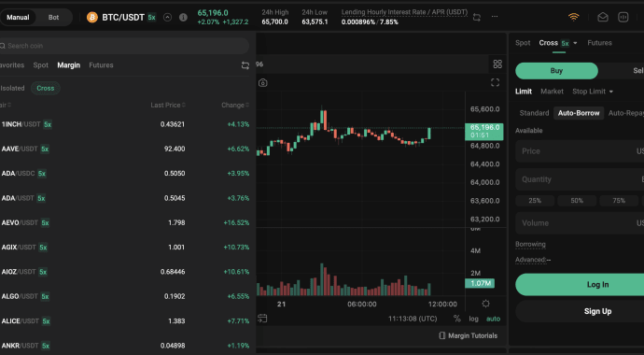Select the Limit order tab
This screenshot has height=355, width=644.
(x=524, y=92)
